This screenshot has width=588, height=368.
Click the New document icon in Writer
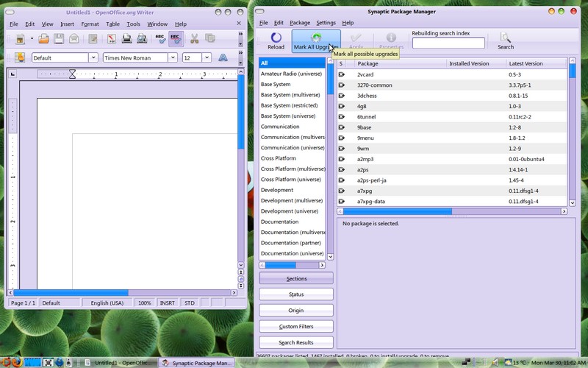pos(21,39)
